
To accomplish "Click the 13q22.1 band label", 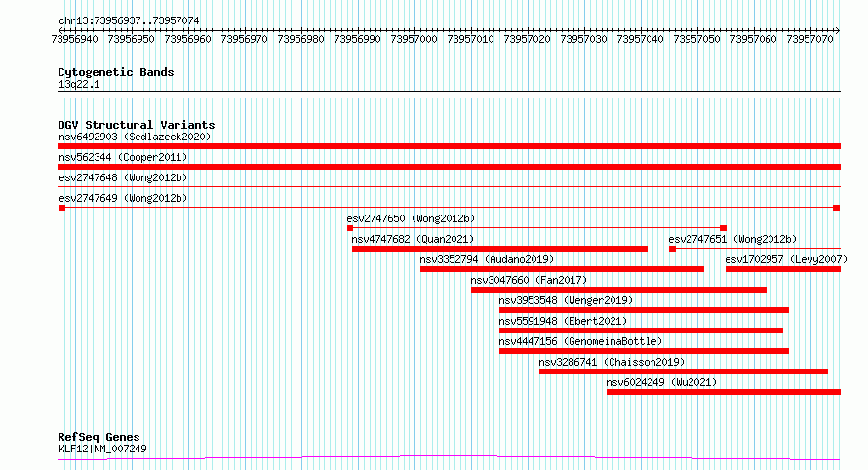I will click(x=79, y=84).
